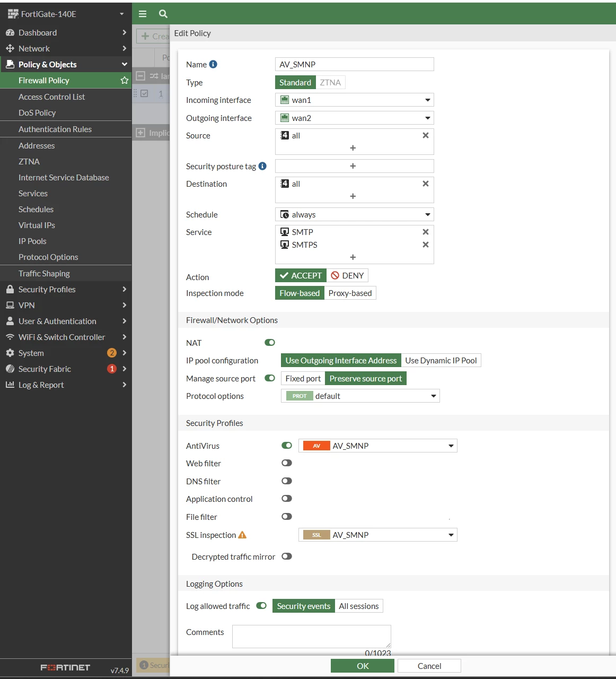
Task: Add a new Source entry with plus
Action: click(x=353, y=148)
